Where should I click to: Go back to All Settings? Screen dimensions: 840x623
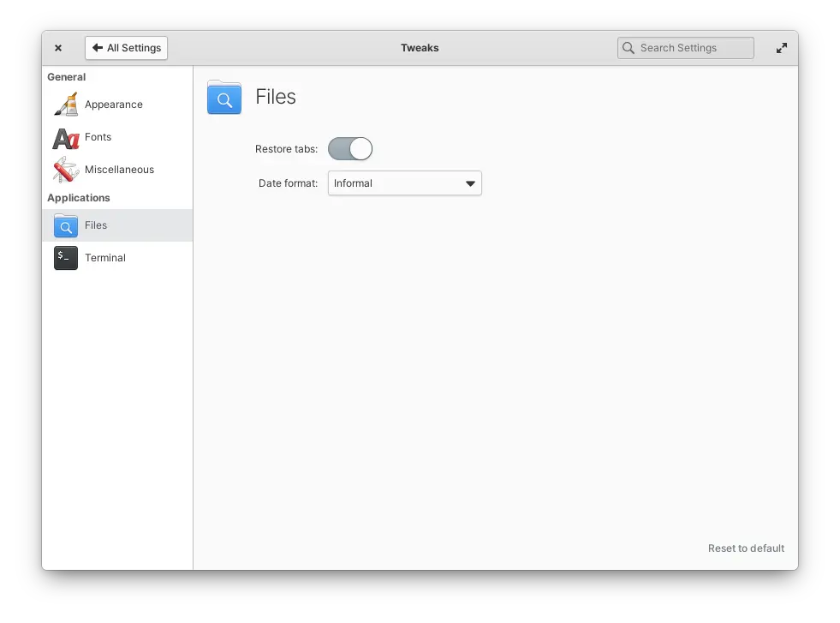pyautogui.click(x=126, y=48)
